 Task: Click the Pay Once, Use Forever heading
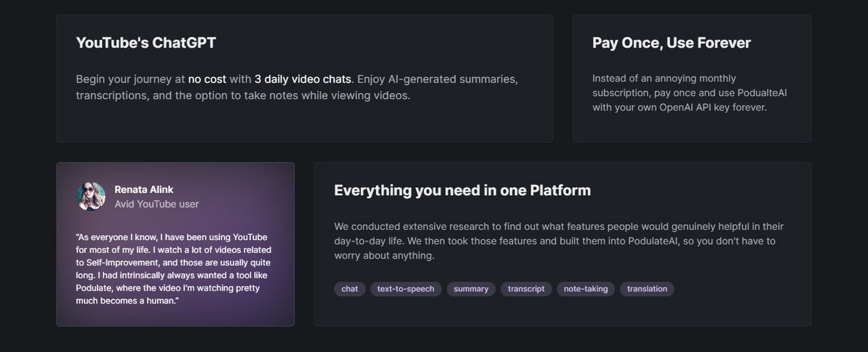pos(671,43)
